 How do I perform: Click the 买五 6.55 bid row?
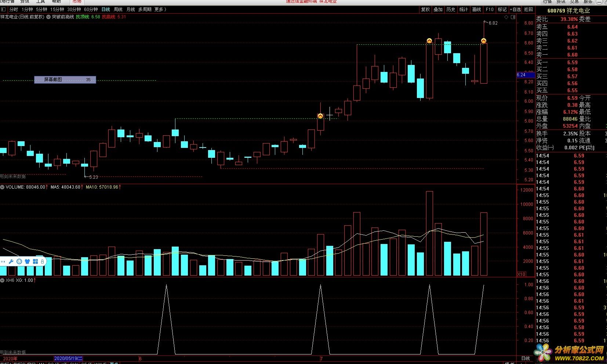[571, 90]
